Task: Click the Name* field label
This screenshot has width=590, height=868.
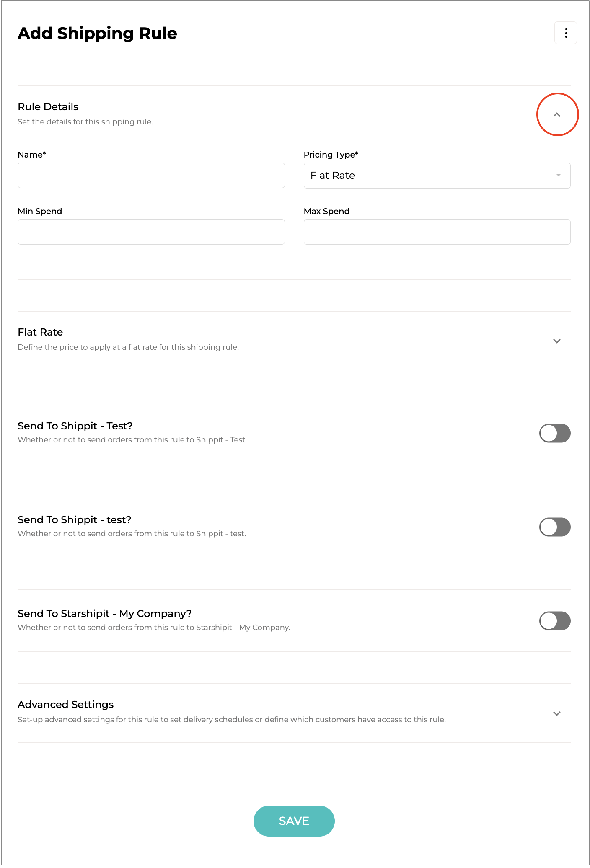Action: point(32,155)
